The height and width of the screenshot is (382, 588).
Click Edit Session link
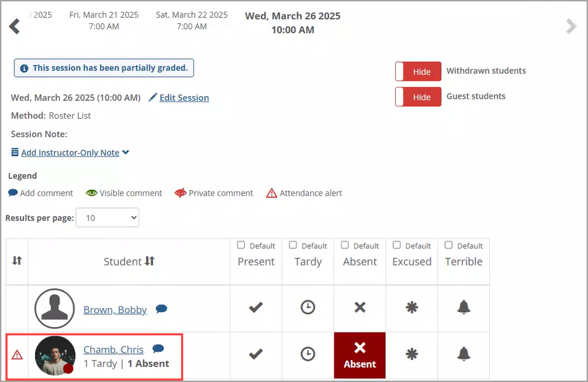(184, 98)
